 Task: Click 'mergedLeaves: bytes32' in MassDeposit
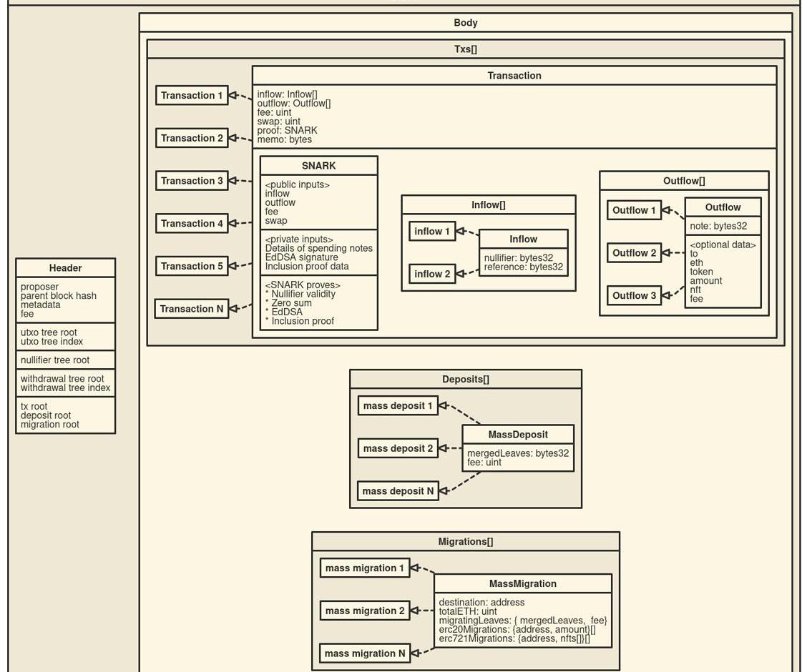click(518, 453)
